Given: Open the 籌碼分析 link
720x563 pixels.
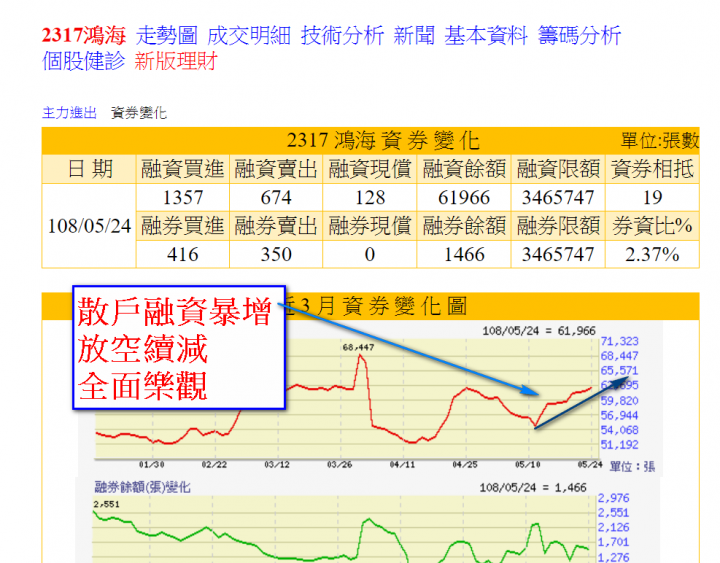Looking at the screenshot, I should (x=579, y=36).
